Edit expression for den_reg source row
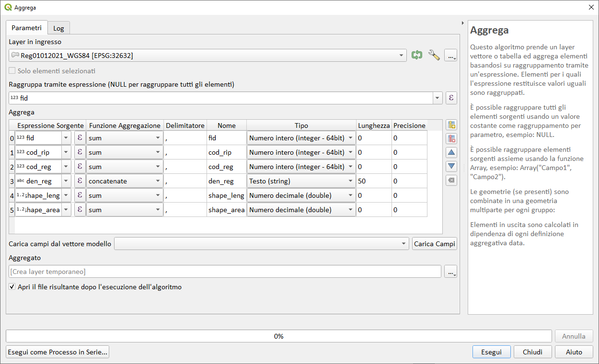 tap(80, 181)
